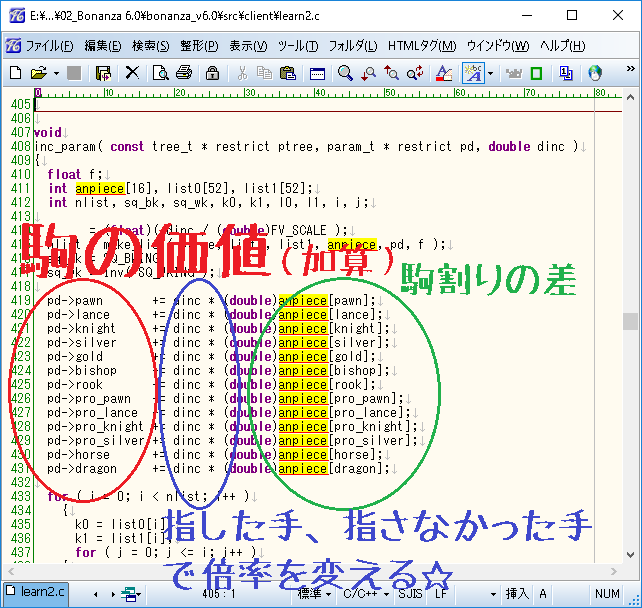The height and width of the screenshot is (608, 642).
Task: Click the grayed save icon
Action: tap(74, 74)
